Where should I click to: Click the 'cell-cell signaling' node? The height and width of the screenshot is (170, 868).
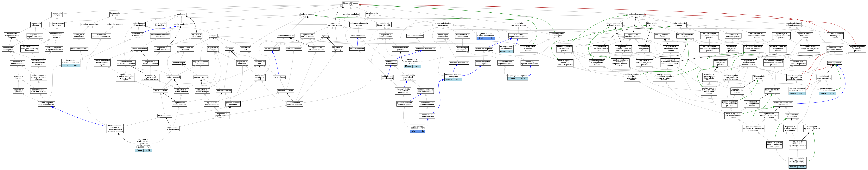click(272, 49)
